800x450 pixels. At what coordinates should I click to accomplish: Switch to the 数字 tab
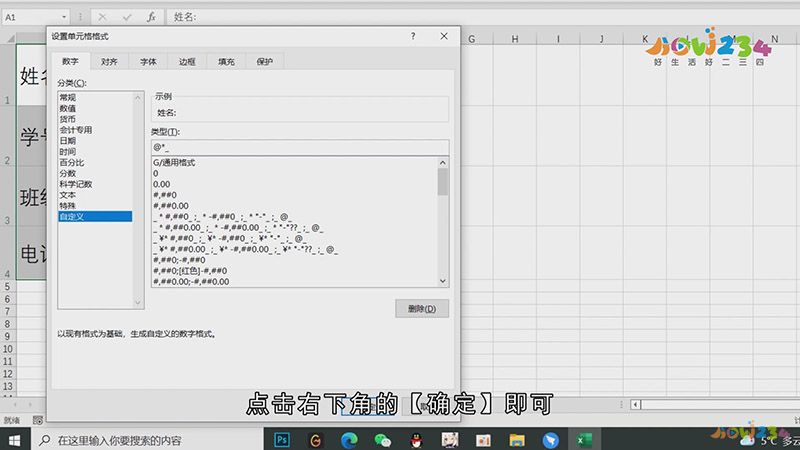coord(70,61)
